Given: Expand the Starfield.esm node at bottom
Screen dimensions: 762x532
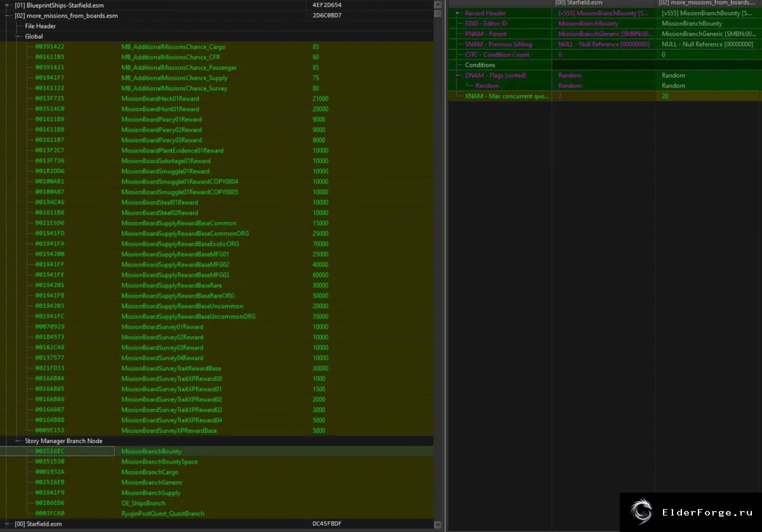Looking at the screenshot, I should tap(8, 524).
